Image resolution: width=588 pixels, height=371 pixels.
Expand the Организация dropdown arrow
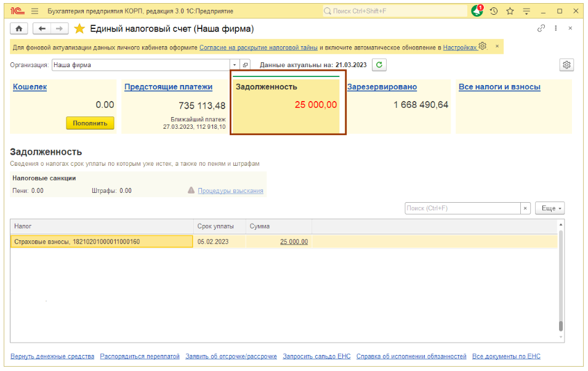click(x=234, y=65)
